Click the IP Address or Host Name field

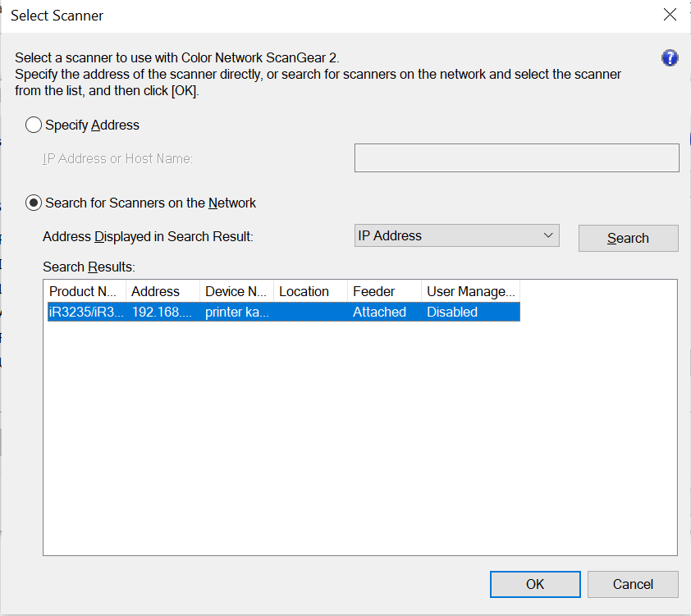516,158
